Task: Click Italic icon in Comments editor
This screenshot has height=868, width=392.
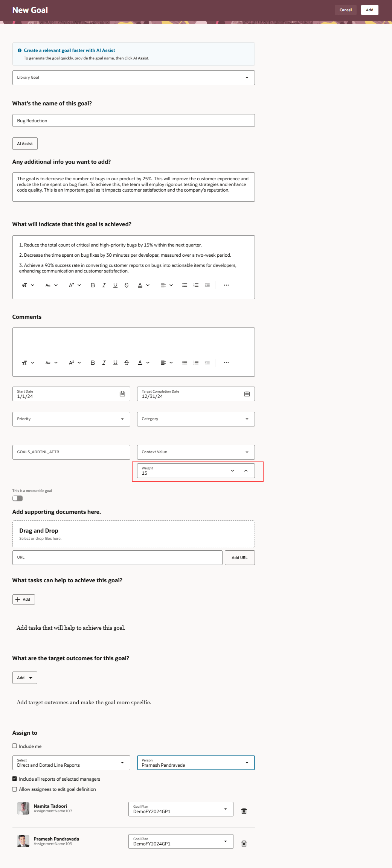Action: (x=104, y=363)
